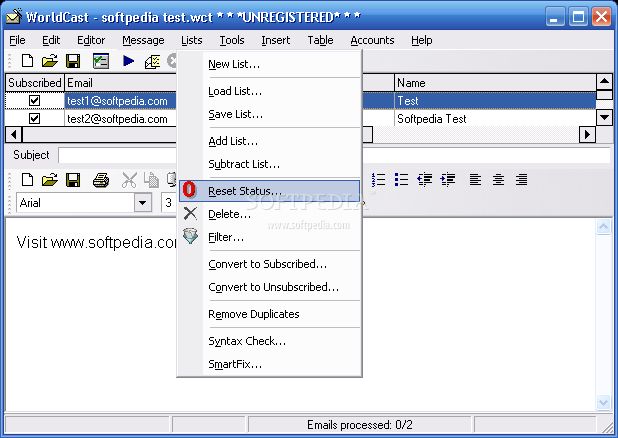The width and height of the screenshot is (618, 438).
Task: Cut scissors icon in editor toolbar
Action: click(129, 180)
